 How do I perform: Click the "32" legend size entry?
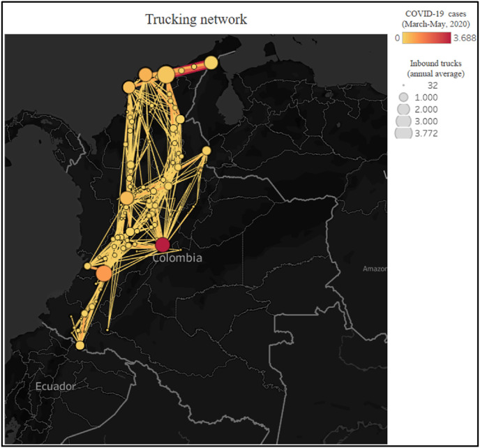pyautogui.click(x=433, y=85)
